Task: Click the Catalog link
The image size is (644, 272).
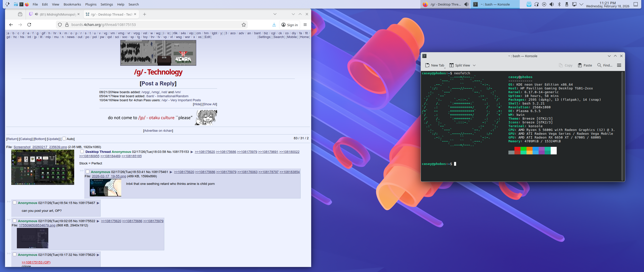Action: coord(26,139)
